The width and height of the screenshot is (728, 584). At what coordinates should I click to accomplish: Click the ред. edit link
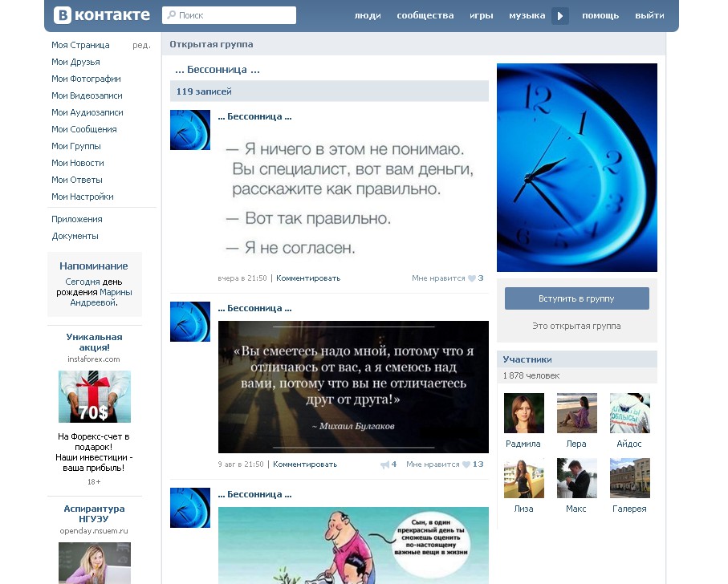pyautogui.click(x=141, y=45)
